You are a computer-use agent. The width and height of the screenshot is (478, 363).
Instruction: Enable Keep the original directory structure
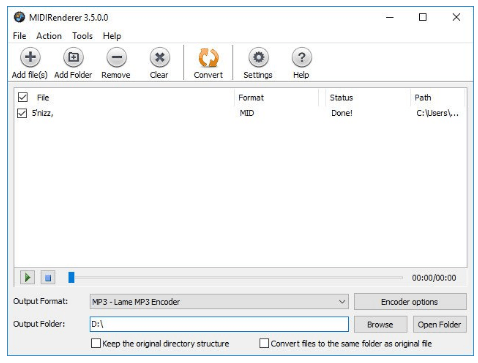click(x=96, y=343)
